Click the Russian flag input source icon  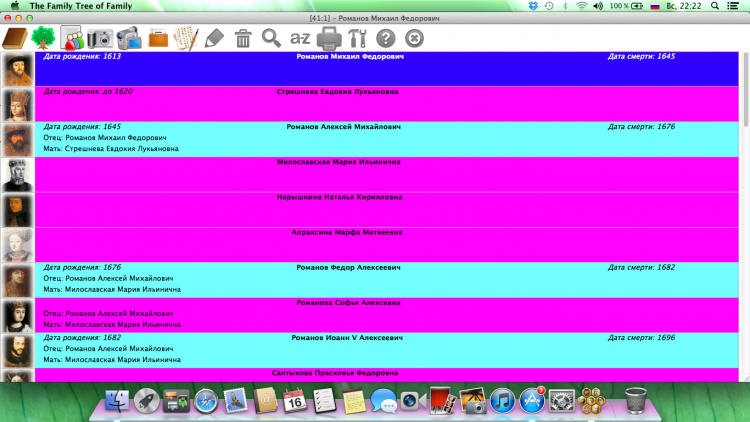655,6
